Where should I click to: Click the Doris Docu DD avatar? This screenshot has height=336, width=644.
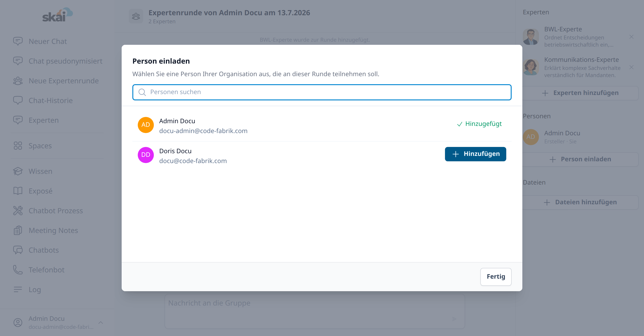coord(146,155)
